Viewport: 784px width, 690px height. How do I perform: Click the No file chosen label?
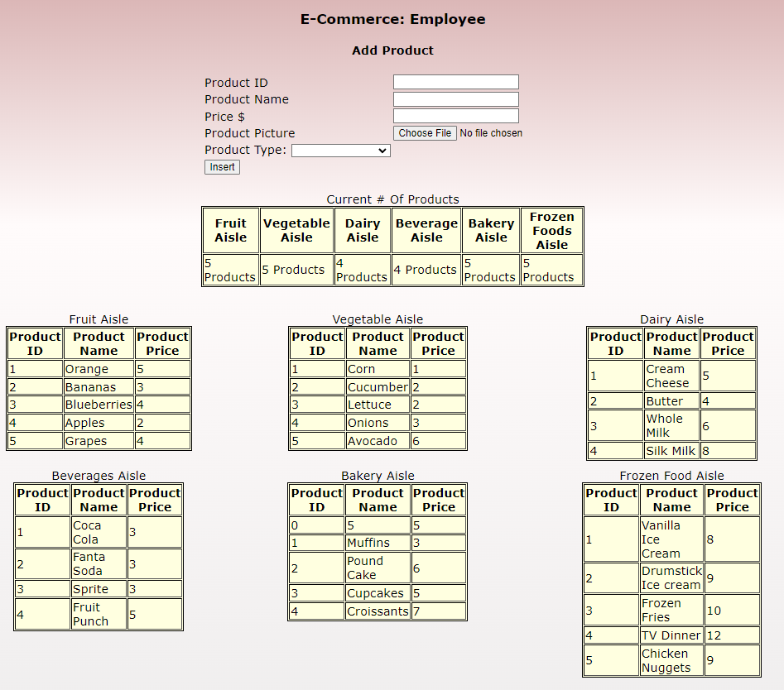click(491, 133)
